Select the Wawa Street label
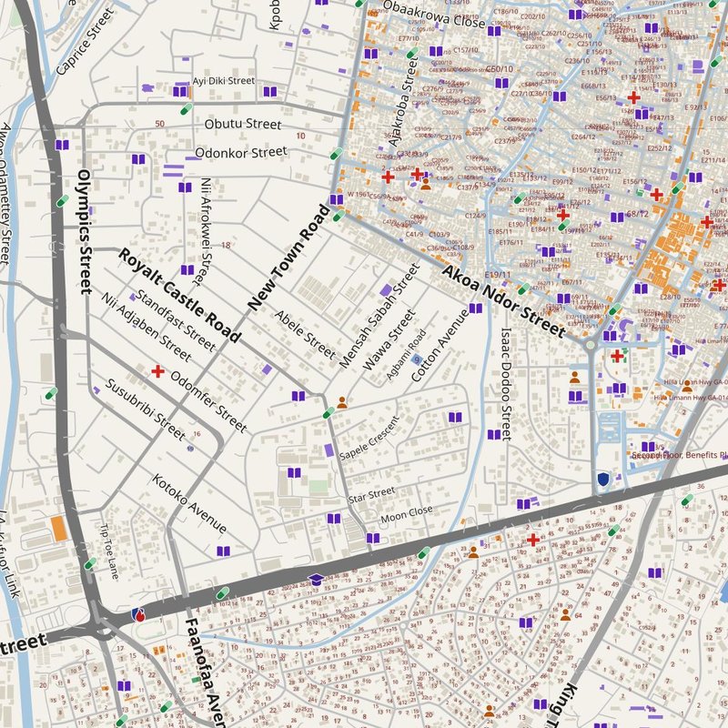Screen dimensions: 728x728 (389, 340)
